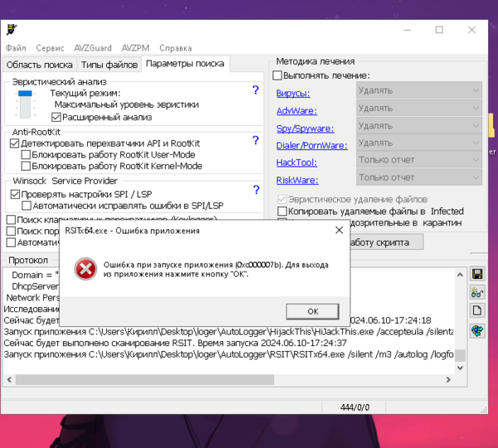The width and height of the screenshot is (498, 448).
Task: Toggle Детектировать перехватчики API и RootKit
Action: click(x=15, y=144)
